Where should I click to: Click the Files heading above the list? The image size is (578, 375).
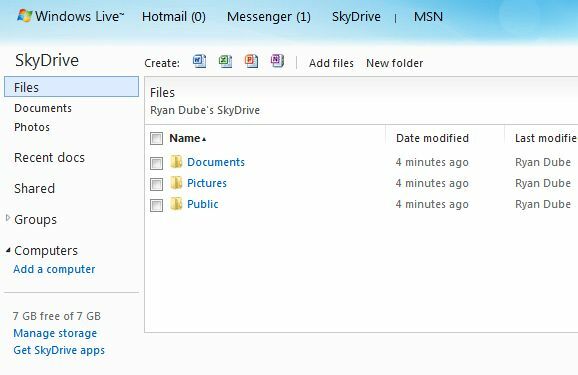click(163, 93)
